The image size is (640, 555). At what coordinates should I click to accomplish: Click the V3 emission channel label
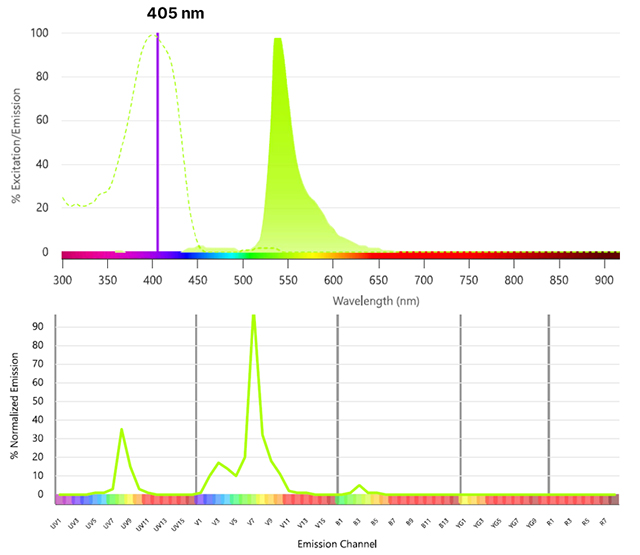tap(216, 522)
